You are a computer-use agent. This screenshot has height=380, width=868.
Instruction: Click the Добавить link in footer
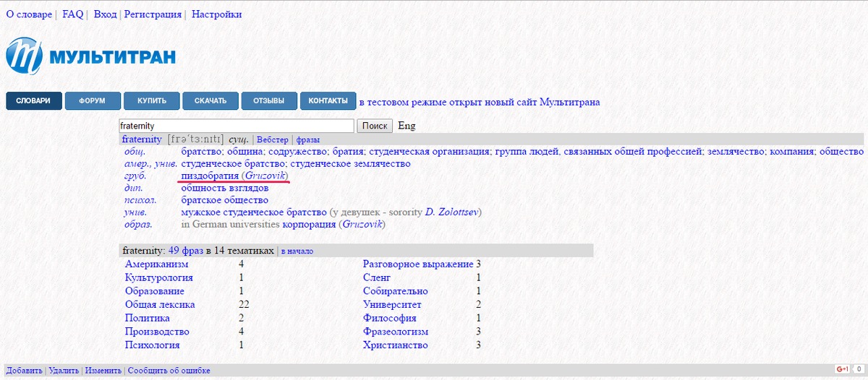click(24, 371)
